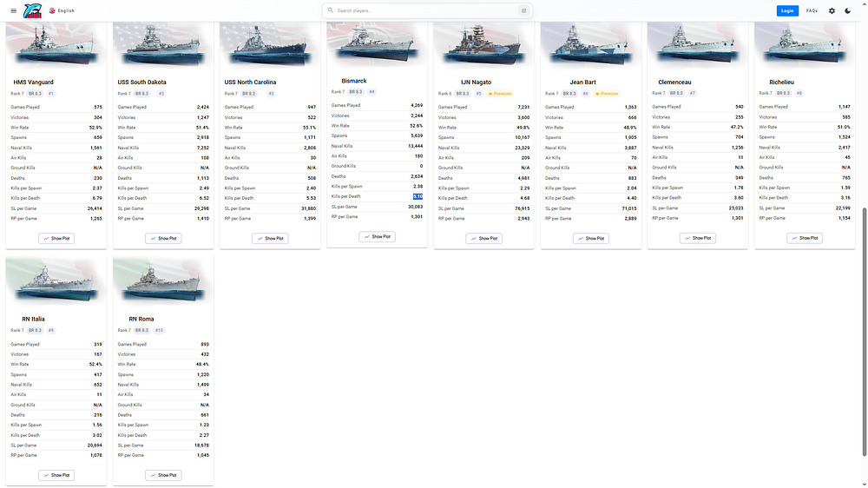Click the IJN Nagato ship image
868x488 pixels.
(483, 45)
